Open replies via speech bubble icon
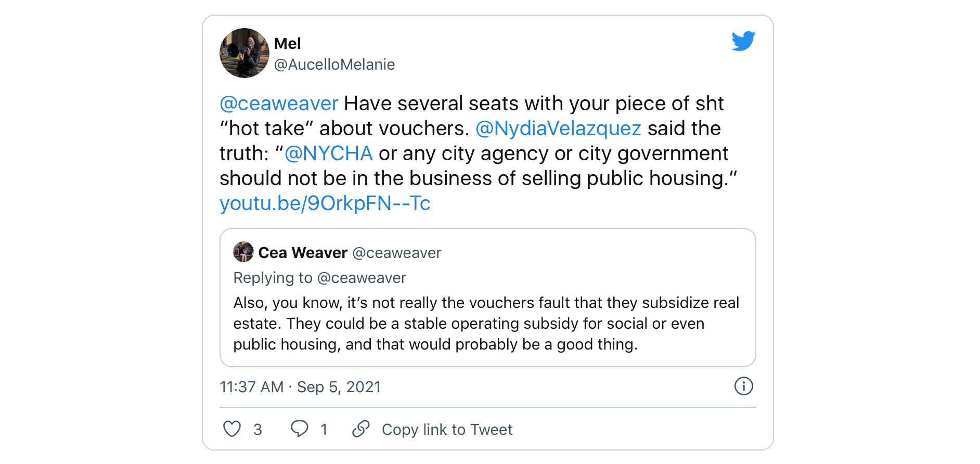 point(299,429)
